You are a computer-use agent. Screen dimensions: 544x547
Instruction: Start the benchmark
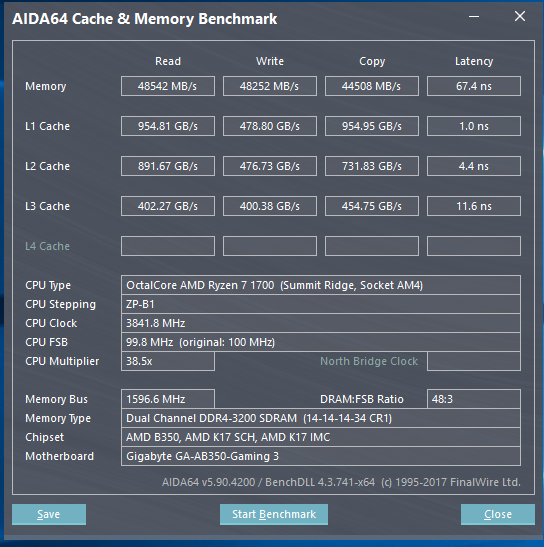274,514
